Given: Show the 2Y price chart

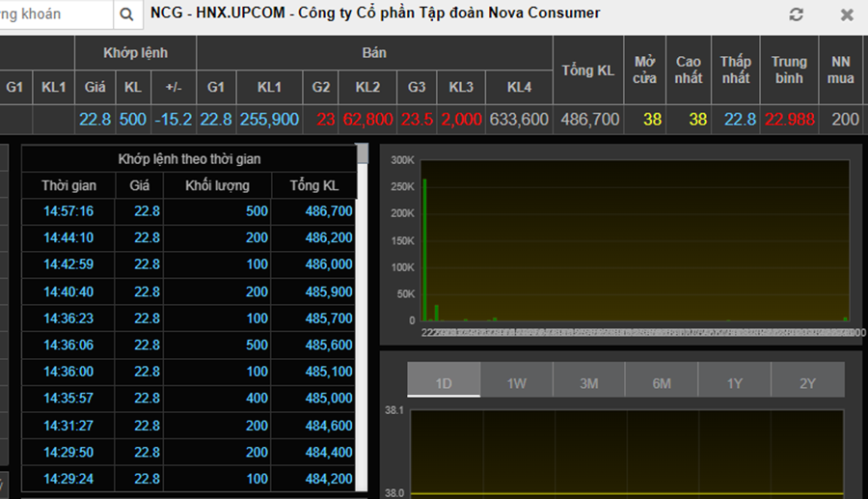Looking at the screenshot, I should pos(807,383).
